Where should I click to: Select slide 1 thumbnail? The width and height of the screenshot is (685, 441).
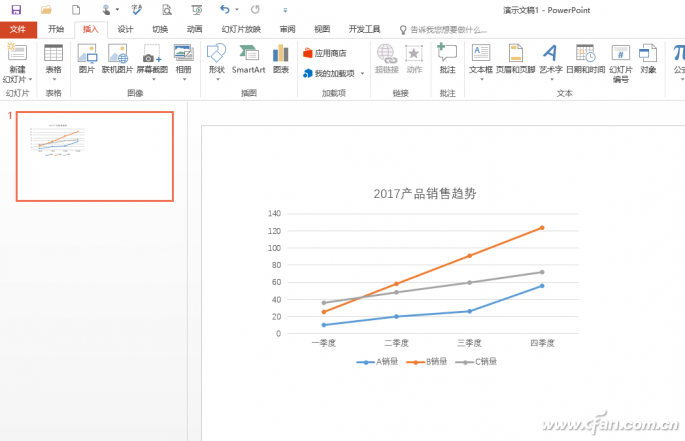[x=95, y=156]
